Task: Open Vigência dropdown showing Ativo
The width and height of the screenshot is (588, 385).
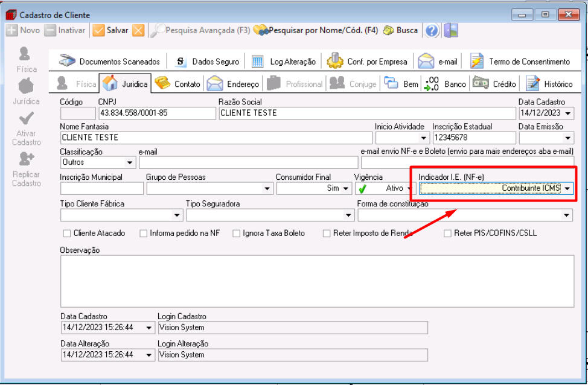Action: click(411, 188)
